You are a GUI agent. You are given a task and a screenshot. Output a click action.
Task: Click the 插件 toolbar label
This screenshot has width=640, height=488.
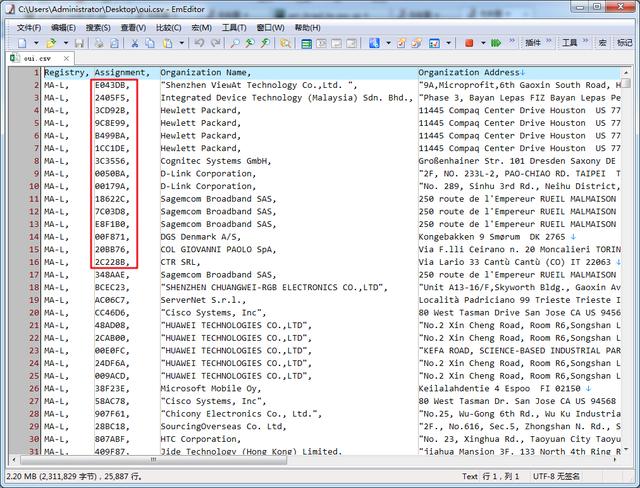pyautogui.click(x=533, y=42)
